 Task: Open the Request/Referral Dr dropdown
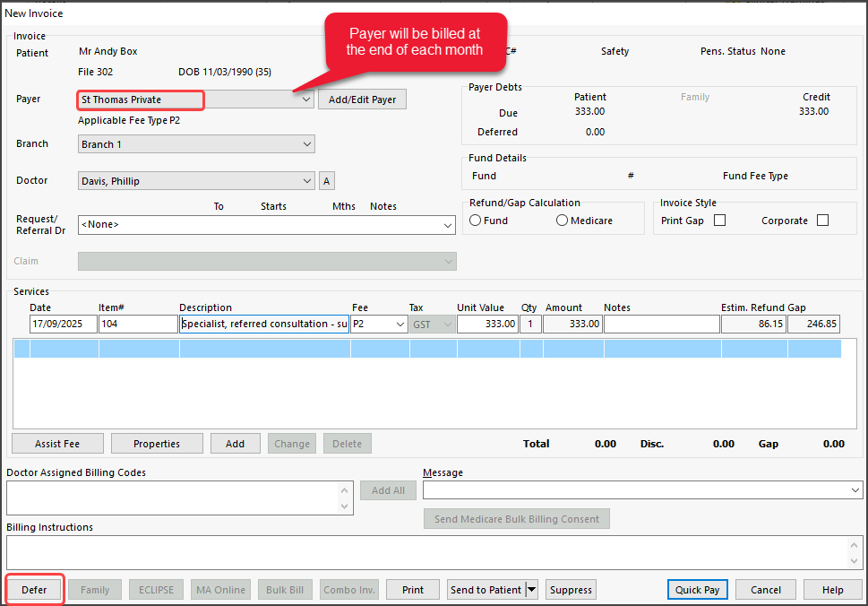point(448,225)
